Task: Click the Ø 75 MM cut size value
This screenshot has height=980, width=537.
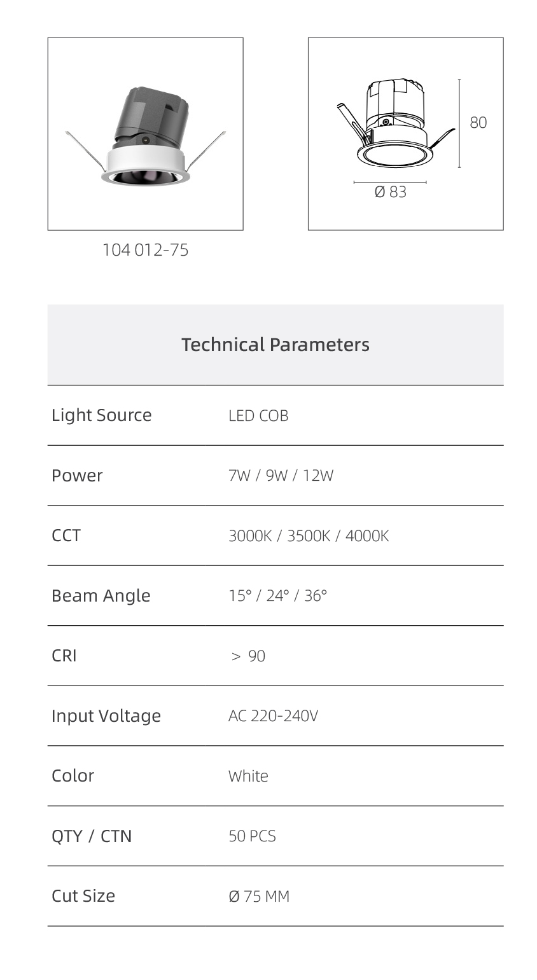Action: tap(259, 897)
